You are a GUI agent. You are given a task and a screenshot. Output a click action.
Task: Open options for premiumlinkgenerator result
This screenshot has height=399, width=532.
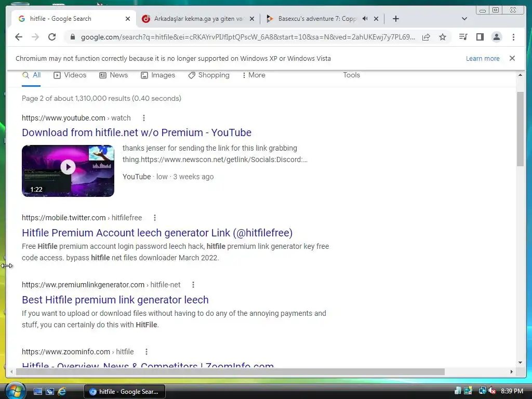coord(193,285)
